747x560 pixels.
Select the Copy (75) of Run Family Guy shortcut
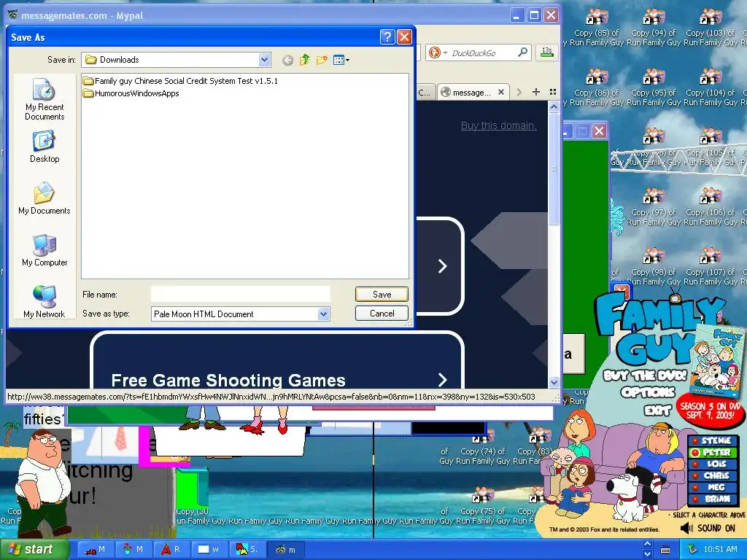[483, 507]
